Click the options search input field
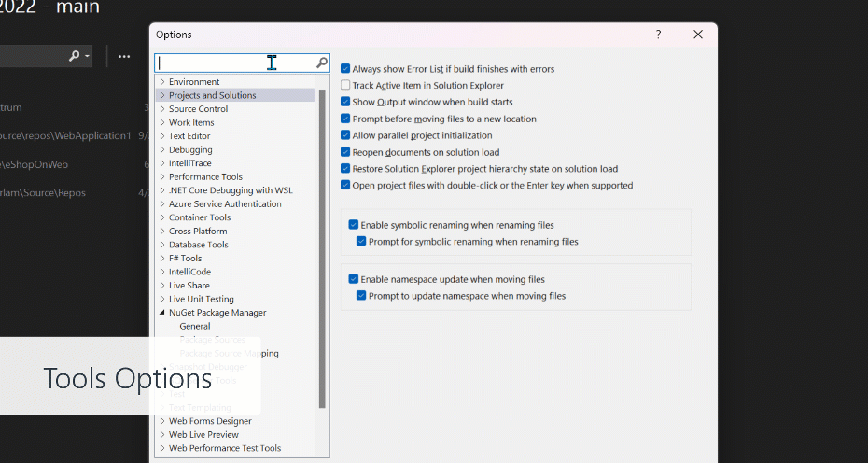 click(x=233, y=63)
